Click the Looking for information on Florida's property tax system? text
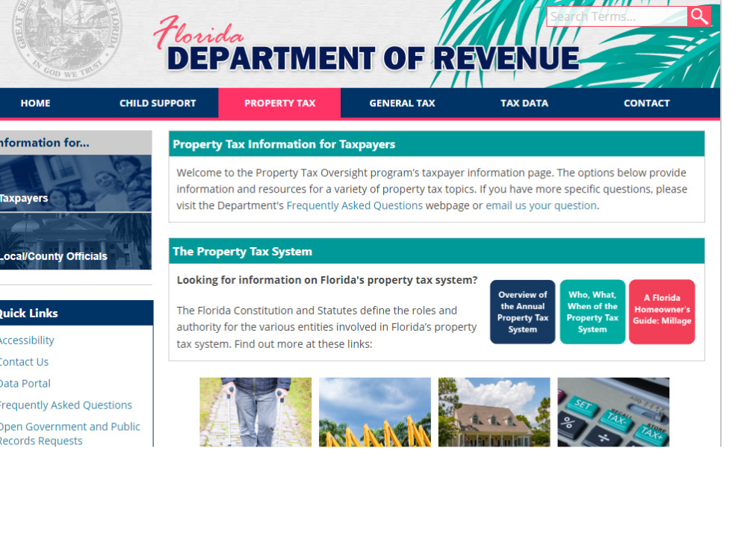This screenshot has width=747, height=560. pyautogui.click(x=327, y=280)
